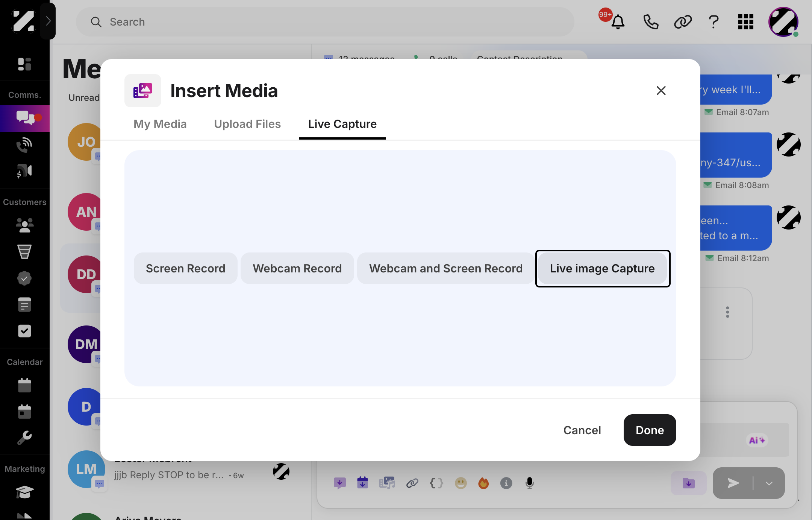Viewport: 812px width, 520px height.
Task: Click the help question mark icon
Action: point(714,22)
